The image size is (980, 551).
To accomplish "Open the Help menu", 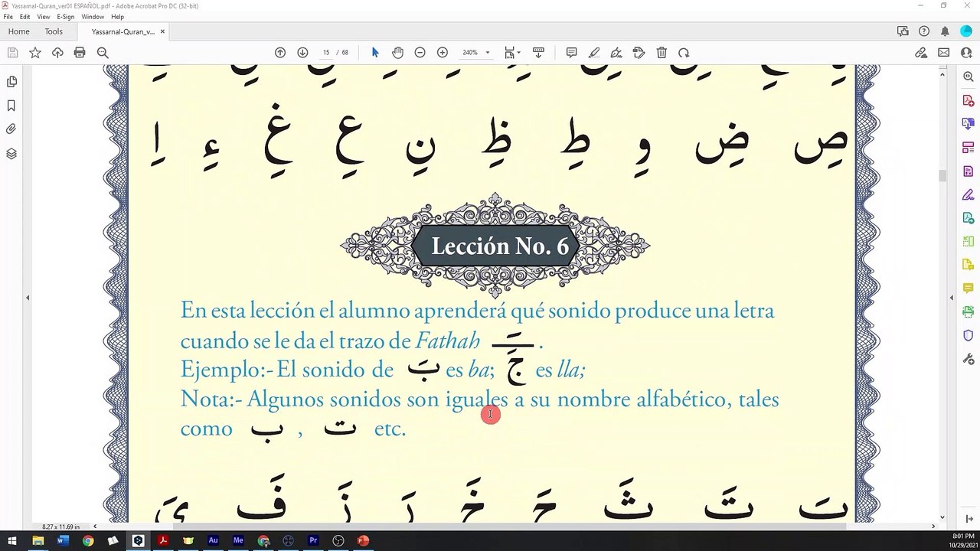I will point(117,17).
